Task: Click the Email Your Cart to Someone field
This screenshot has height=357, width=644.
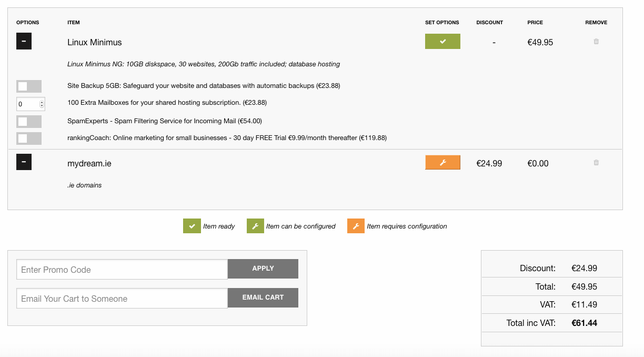Action: (x=122, y=299)
